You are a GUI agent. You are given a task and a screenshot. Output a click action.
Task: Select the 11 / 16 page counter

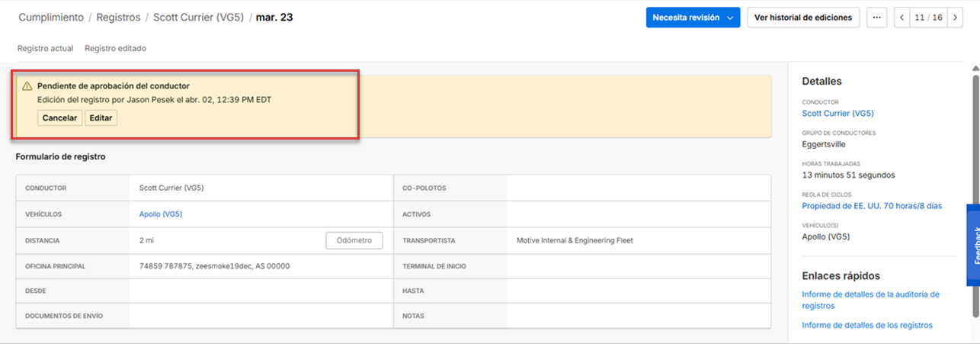pos(928,18)
